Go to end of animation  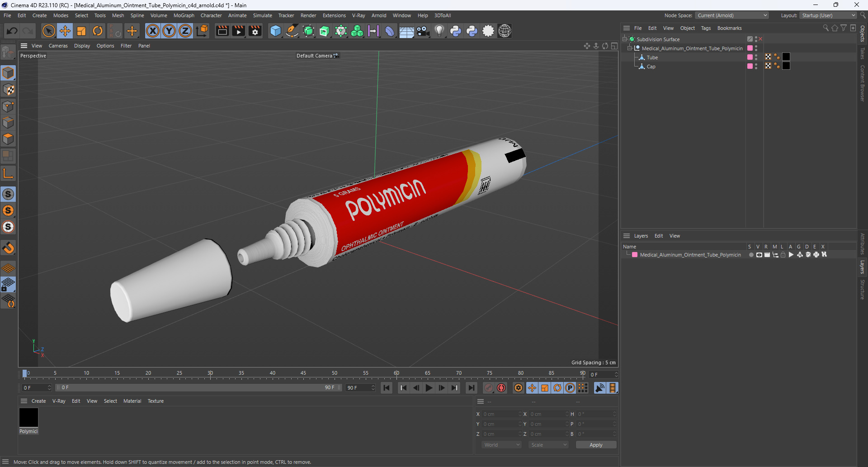(x=472, y=388)
